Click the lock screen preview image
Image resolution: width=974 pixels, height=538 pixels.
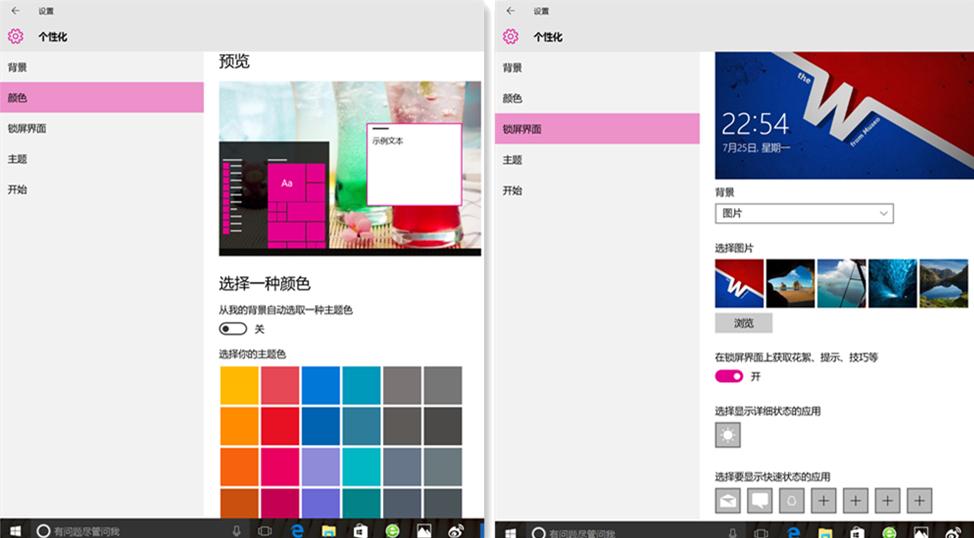pyautogui.click(x=844, y=116)
